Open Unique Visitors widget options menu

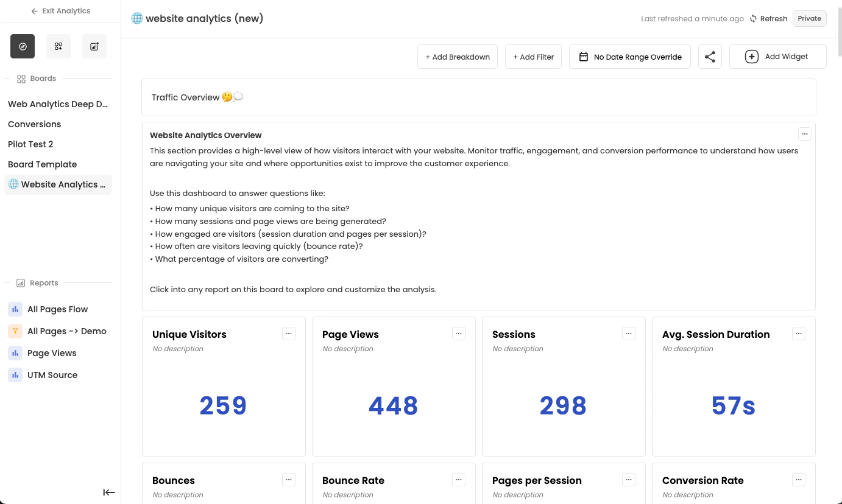[289, 333]
